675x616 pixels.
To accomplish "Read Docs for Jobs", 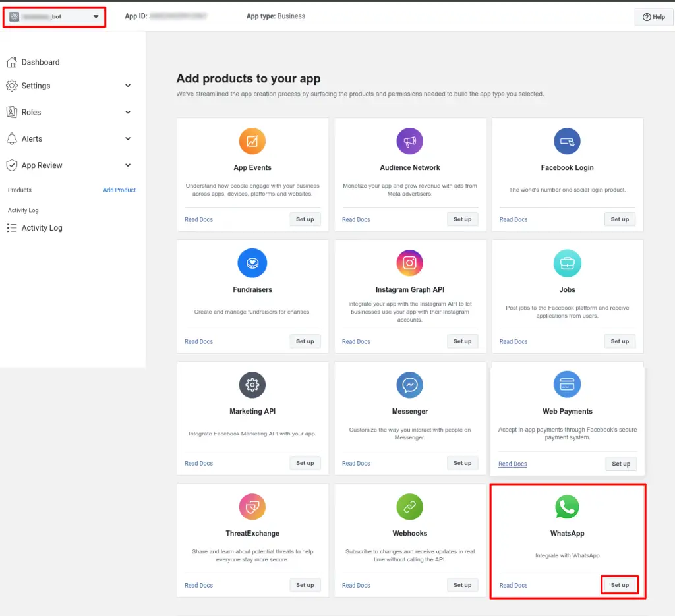I will (513, 341).
